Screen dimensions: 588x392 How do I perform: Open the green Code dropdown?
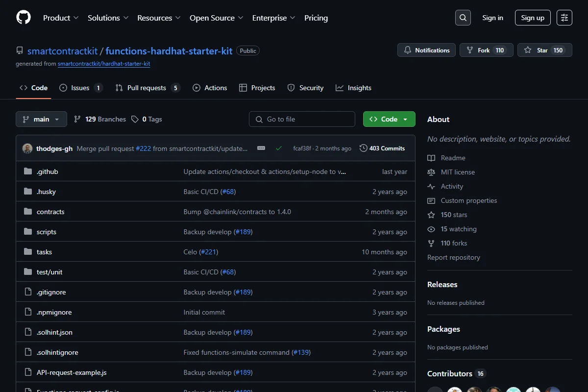[x=389, y=119]
